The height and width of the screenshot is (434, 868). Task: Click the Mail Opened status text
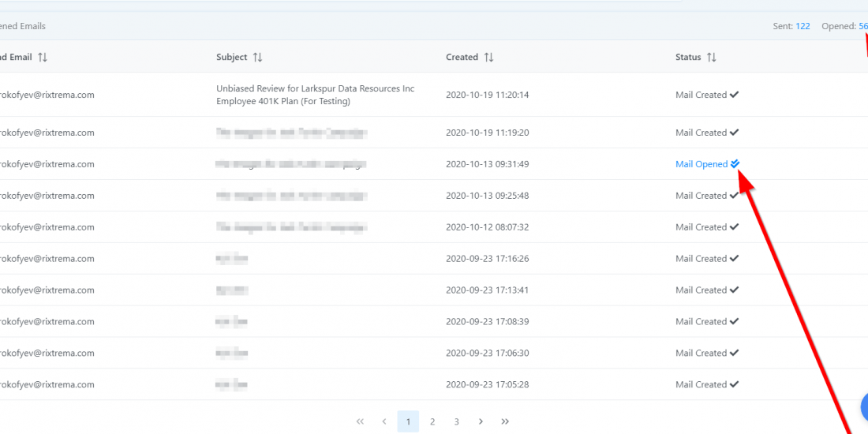[702, 164]
